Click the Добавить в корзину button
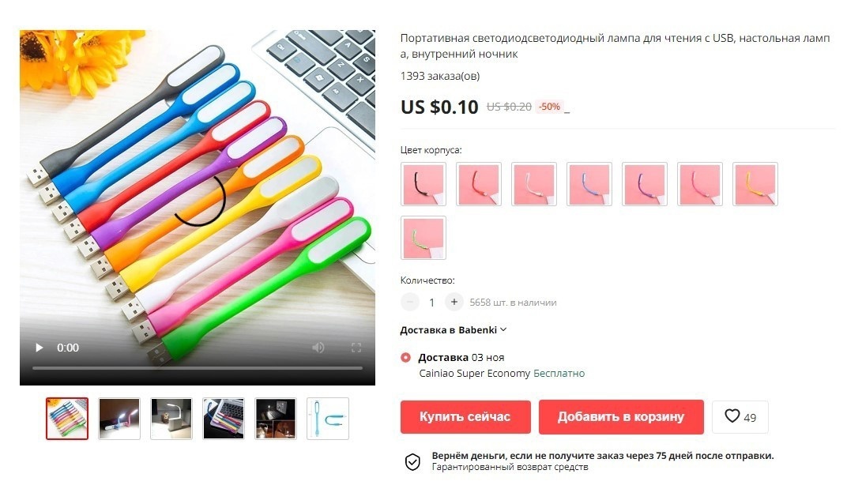 click(621, 417)
